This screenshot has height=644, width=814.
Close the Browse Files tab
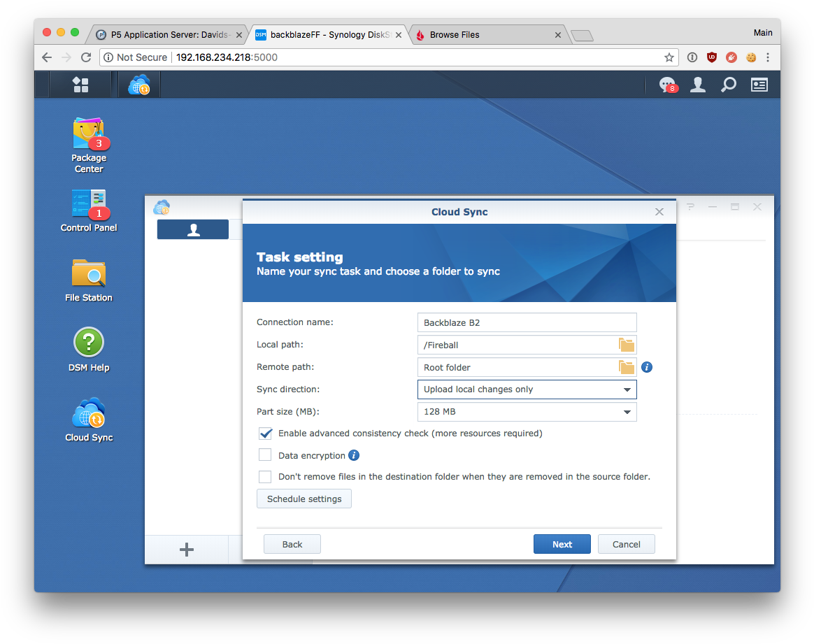557,35
